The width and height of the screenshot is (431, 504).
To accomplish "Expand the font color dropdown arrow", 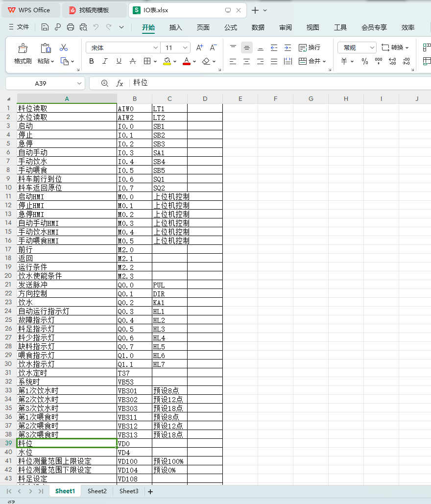I will (x=194, y=61).
